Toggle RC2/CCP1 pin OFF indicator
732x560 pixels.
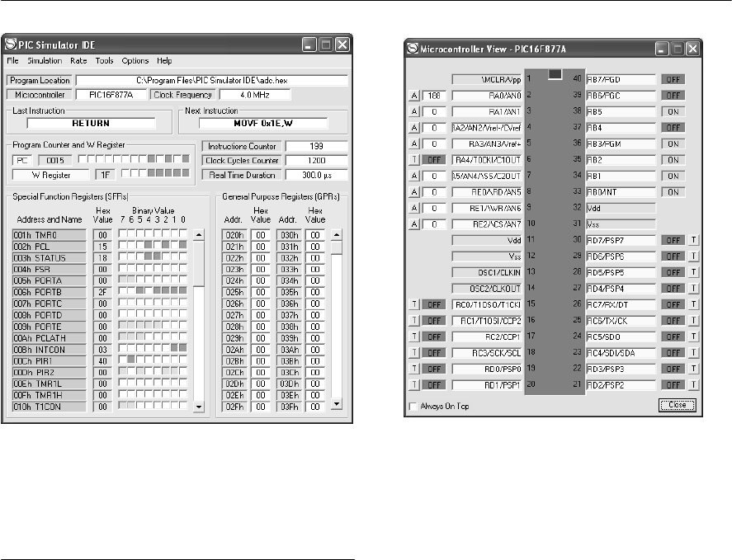434,337
